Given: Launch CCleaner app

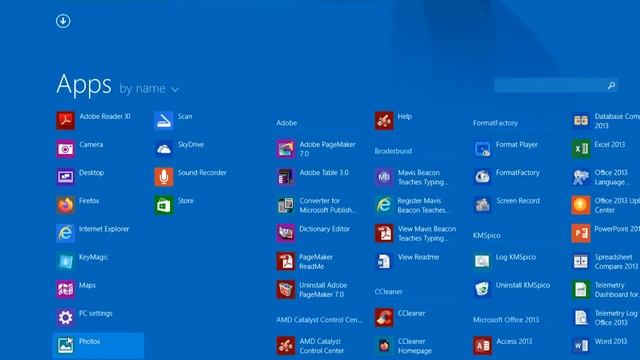Looking at the screenshot, I should tap(400, 318).
